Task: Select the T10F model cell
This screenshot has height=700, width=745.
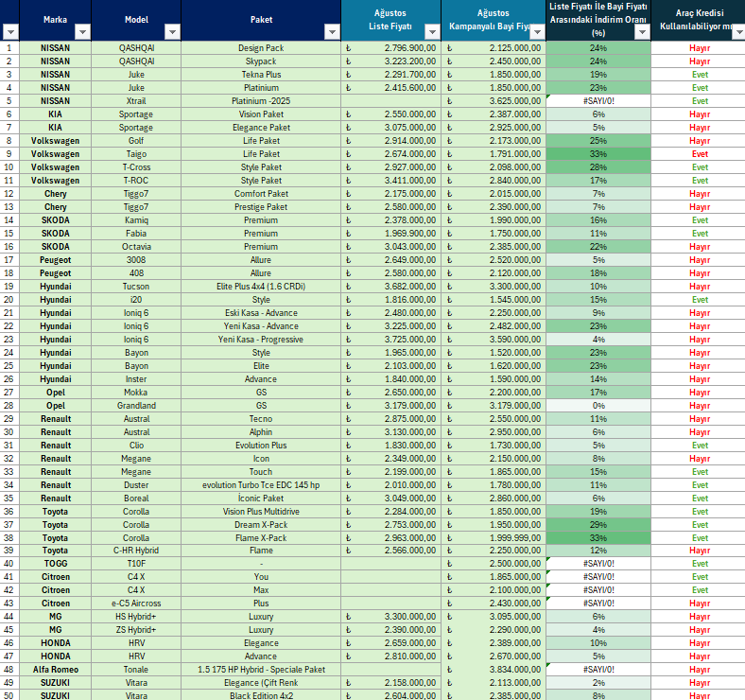Action: coord(136,564)
